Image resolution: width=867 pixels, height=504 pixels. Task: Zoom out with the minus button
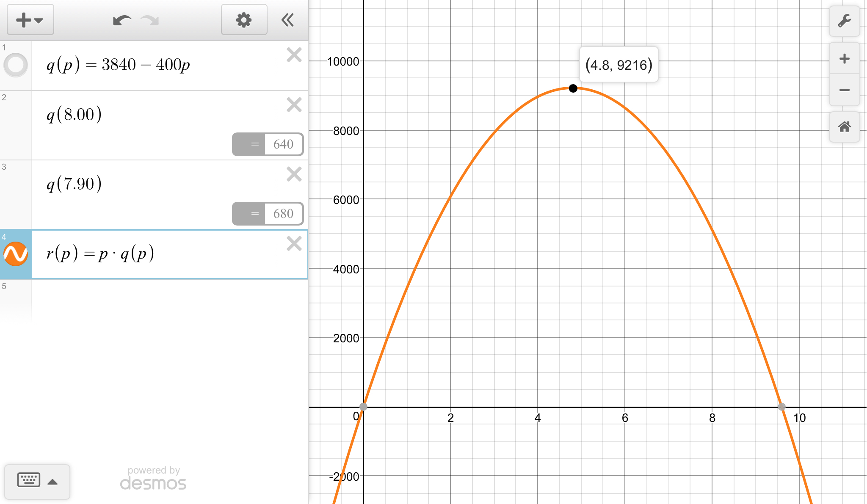(x=844, y=90)
